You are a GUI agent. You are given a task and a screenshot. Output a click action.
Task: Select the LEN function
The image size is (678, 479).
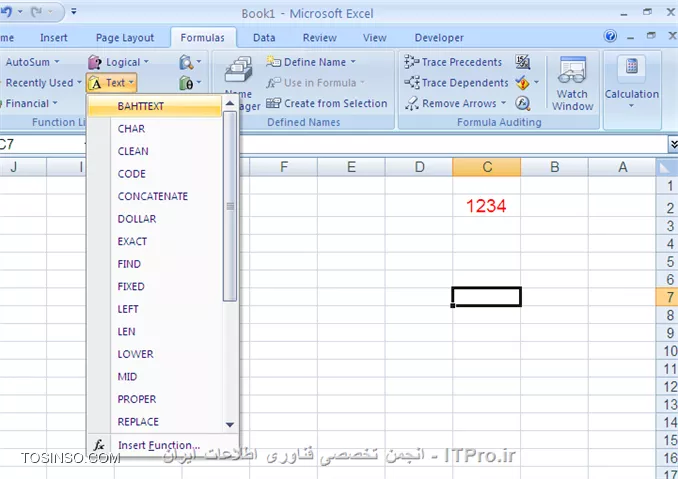coord(155,332)
